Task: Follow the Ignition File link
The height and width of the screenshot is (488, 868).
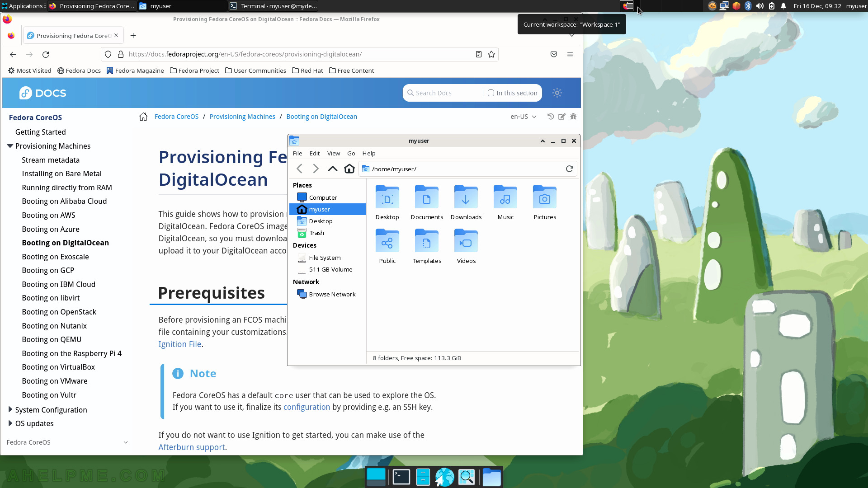Action: point(179,344)
